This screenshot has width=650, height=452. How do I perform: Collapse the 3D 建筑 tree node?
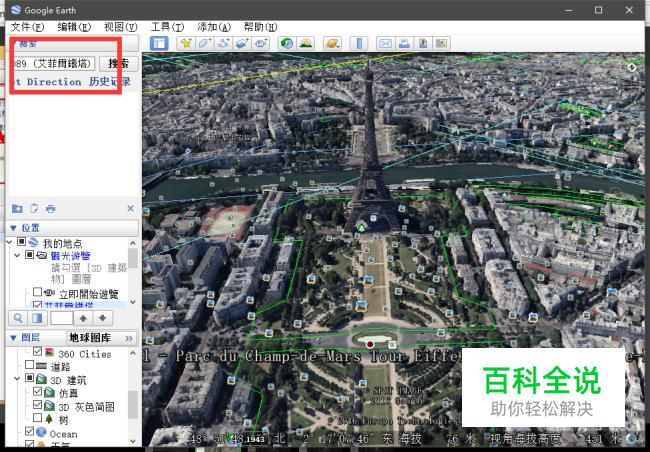tap(17, 378)
